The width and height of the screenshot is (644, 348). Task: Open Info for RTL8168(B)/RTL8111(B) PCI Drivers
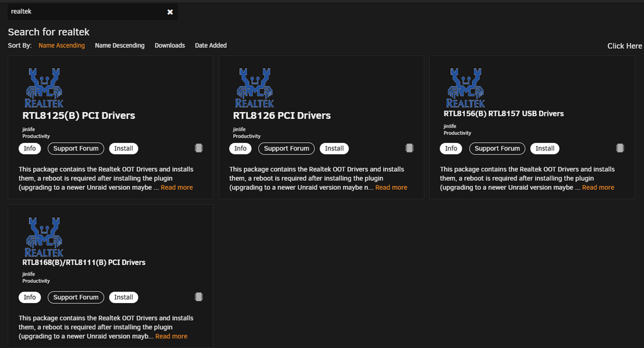click(x=30, y=298)
